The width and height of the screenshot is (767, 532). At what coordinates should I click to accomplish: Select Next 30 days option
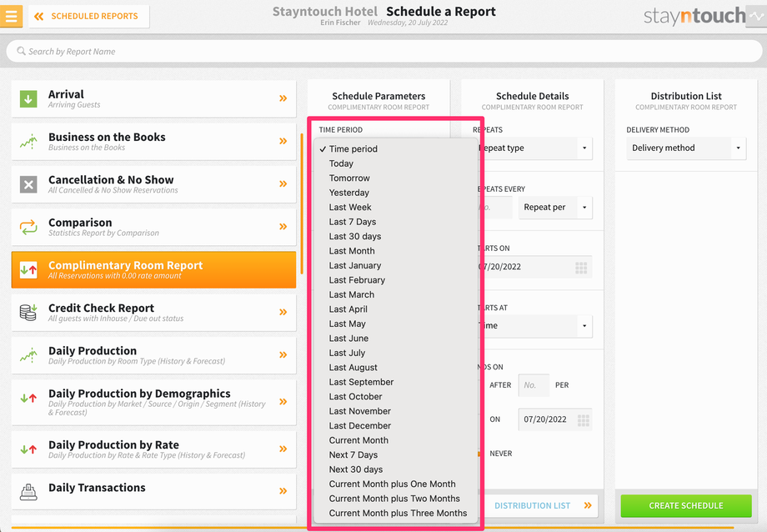(x=356, y=469)
